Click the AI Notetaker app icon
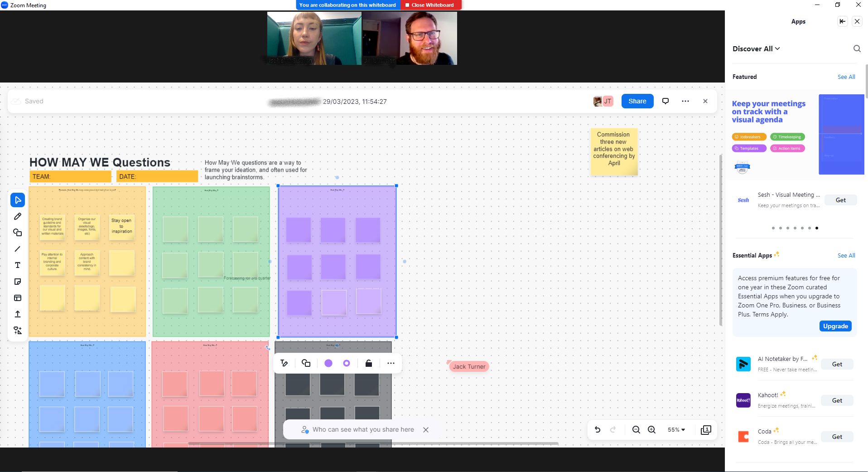Image resolution: width=868 pixels, height=472 pixels. (743, 364)
